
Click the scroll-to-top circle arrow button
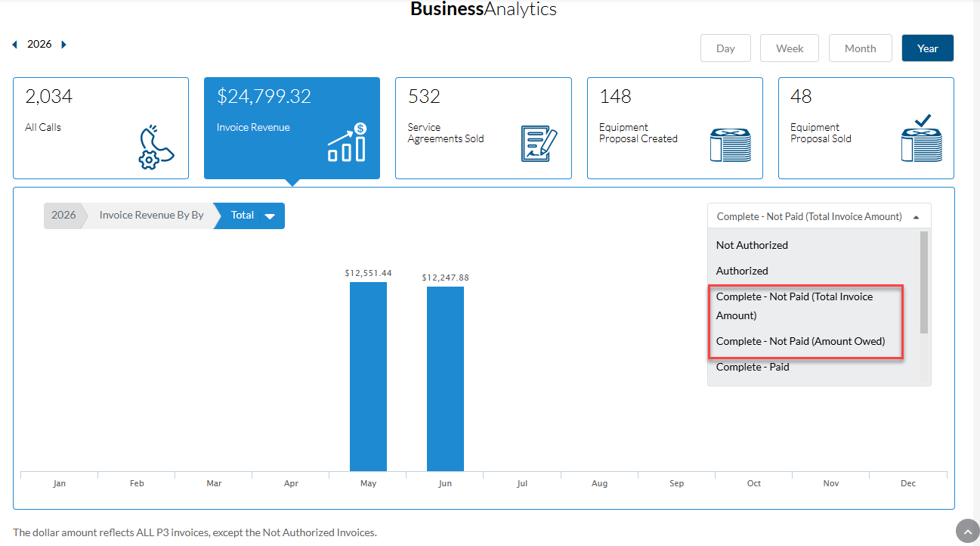tap(967, 531)
